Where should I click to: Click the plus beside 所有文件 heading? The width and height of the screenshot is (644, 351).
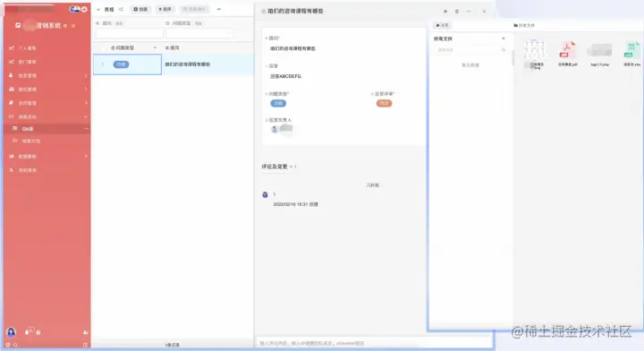point(504,39)
